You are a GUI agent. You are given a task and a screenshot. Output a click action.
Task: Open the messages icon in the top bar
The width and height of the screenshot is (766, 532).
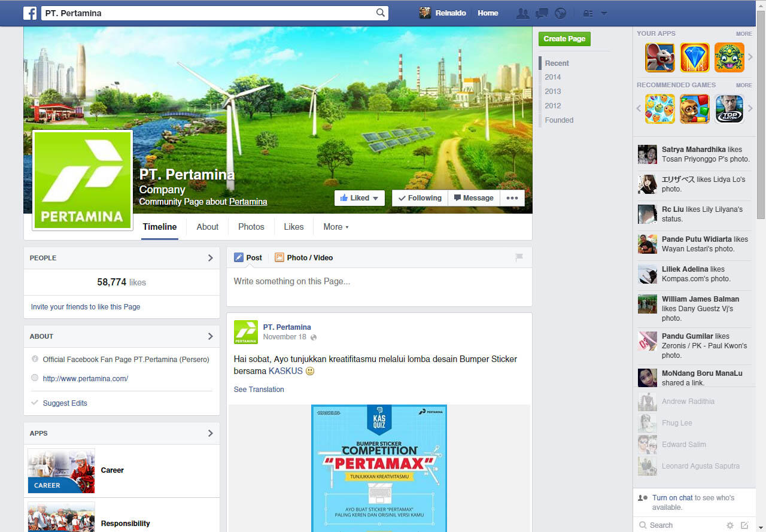(542, 13)
